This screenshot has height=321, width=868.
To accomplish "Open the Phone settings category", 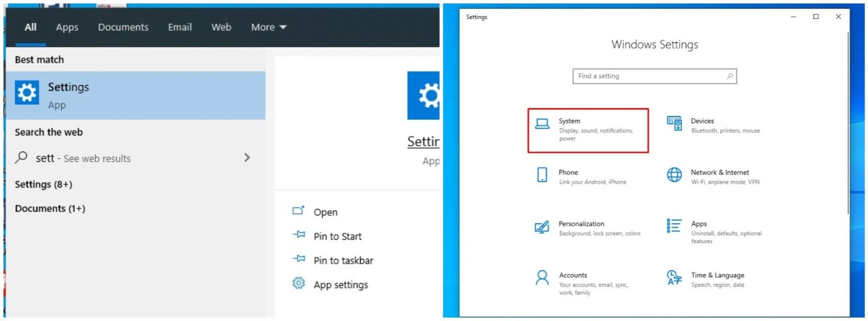I will (x=582, y=177).
